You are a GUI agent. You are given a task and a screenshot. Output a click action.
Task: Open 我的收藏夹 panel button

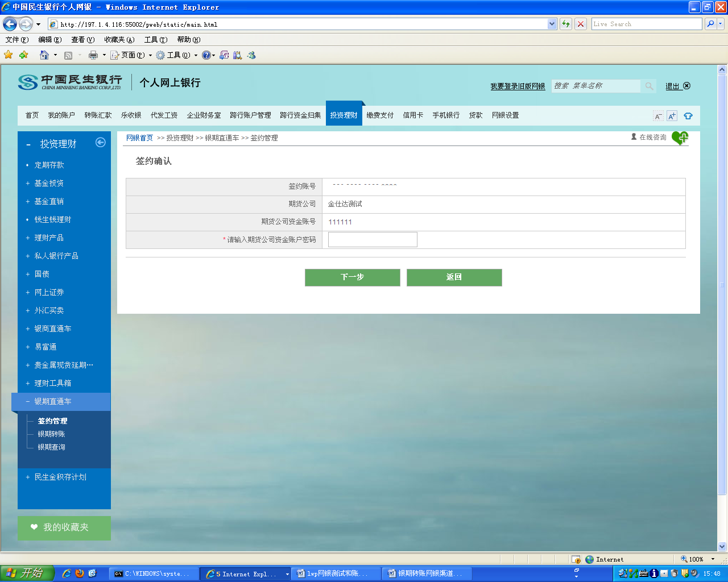tap(64, 528)
